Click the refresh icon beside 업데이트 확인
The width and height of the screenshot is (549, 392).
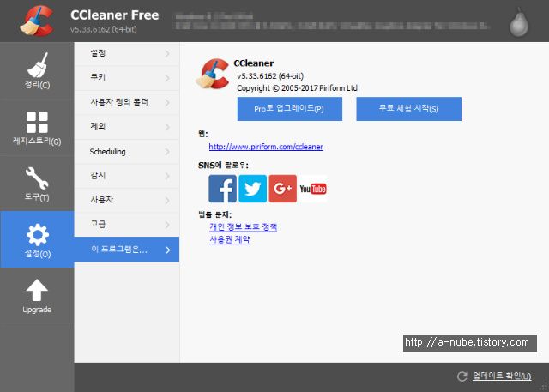[462, 377]
